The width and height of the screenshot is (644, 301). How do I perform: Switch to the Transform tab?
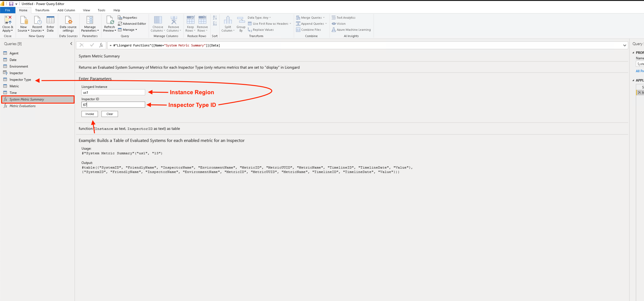pyautogui.click(x=42, y=10)
